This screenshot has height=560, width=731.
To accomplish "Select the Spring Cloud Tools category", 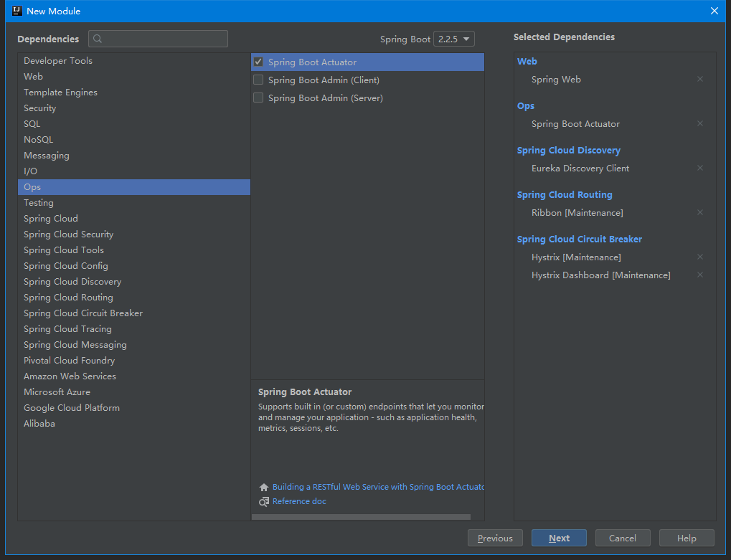I will pos(134,250).
